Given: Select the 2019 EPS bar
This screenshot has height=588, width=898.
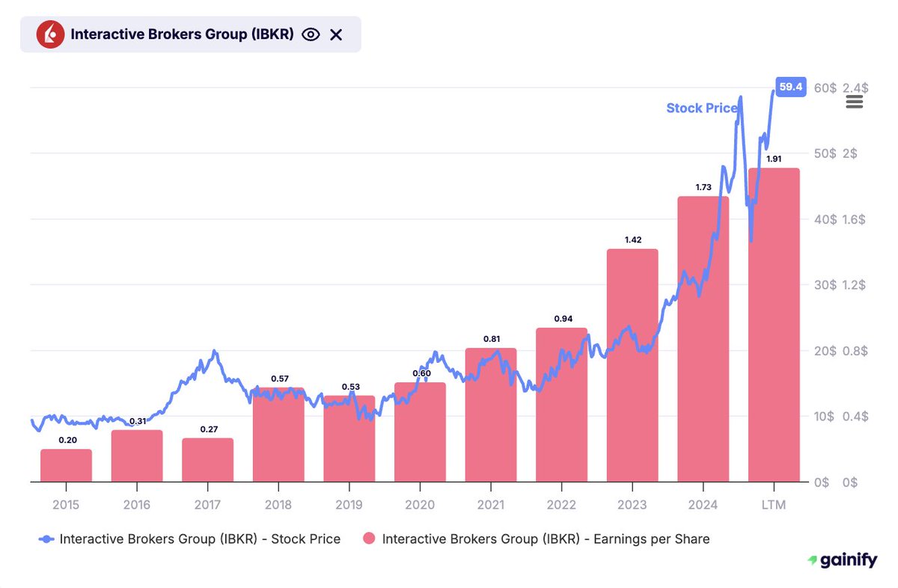Looking at the screenshot, I should pos(349,438).
